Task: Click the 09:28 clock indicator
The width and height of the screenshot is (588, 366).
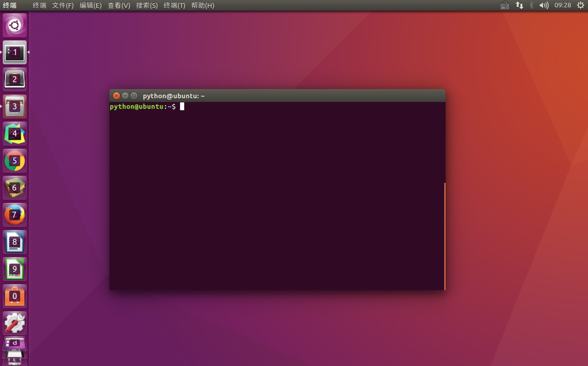Action: pos(562,5)
